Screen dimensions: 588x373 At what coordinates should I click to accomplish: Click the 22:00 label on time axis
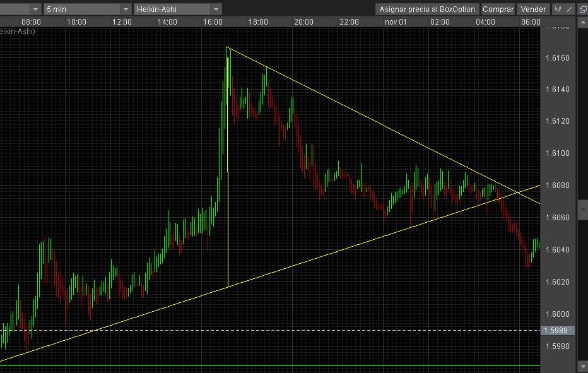[349, 21]
